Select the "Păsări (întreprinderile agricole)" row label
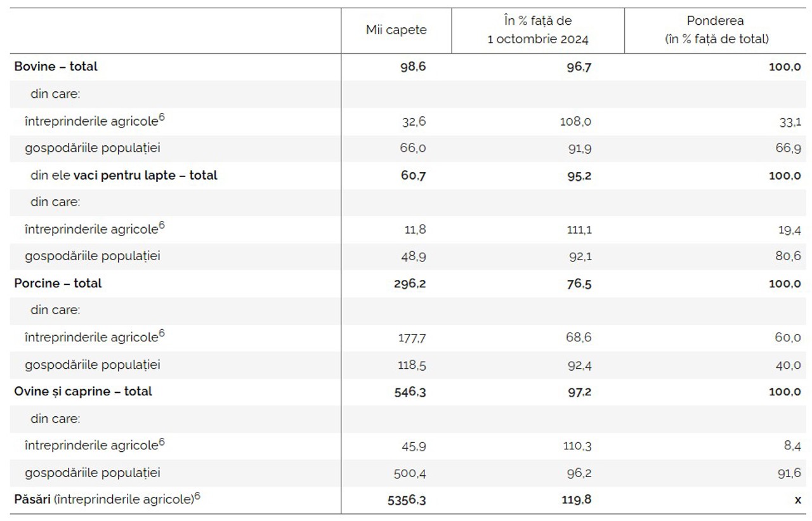 [103, 500]
